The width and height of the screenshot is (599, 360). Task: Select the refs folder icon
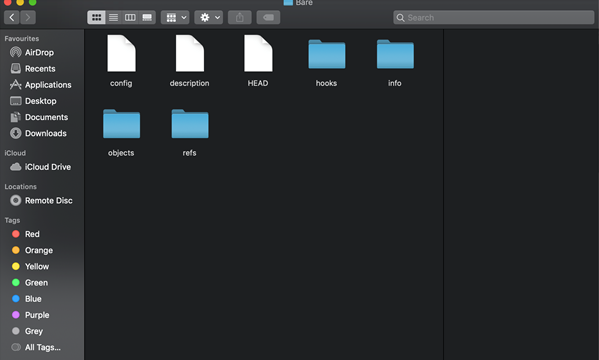(x=190, y=124)
